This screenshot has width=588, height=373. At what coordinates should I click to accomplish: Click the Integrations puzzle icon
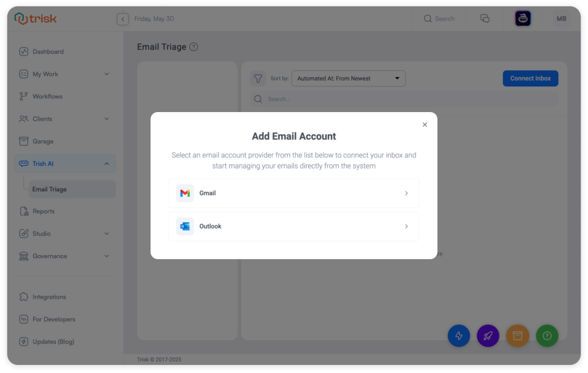(x=24, y=297)
